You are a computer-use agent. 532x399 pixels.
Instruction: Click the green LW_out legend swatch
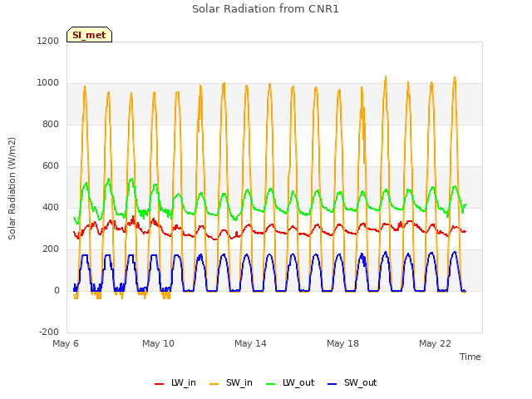[x=271, y=384]
